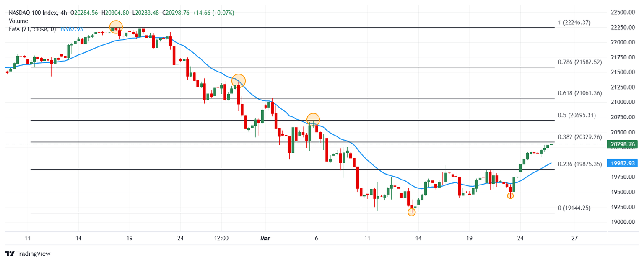Click the 19750.00 price axis label
This screenshot has width=644, height=262.
click(623, 177)
